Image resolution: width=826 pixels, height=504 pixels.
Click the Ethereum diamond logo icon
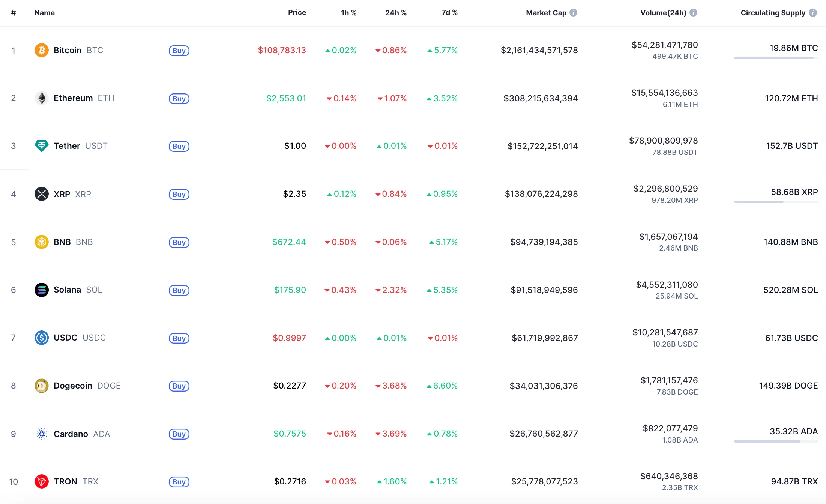click(42, 98)
